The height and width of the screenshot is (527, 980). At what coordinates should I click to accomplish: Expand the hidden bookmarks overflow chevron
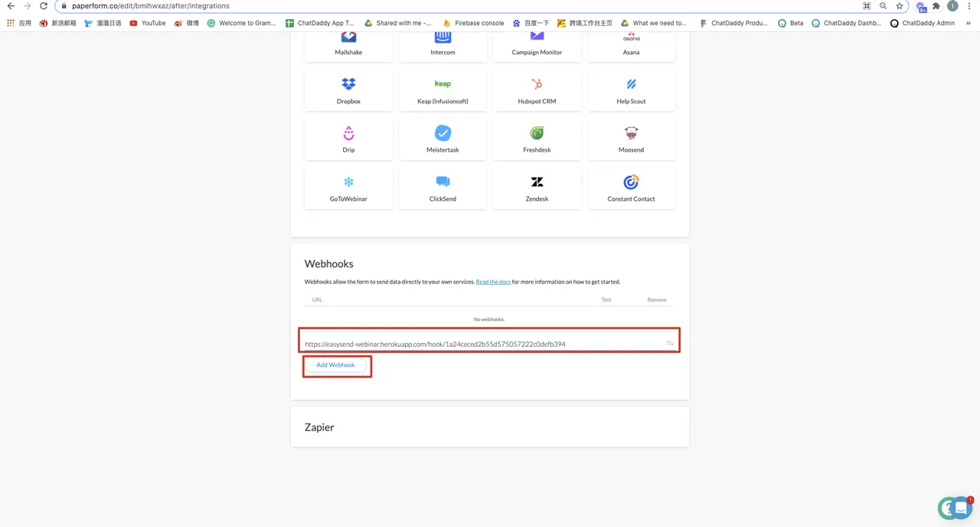click(x=969, y=23)
